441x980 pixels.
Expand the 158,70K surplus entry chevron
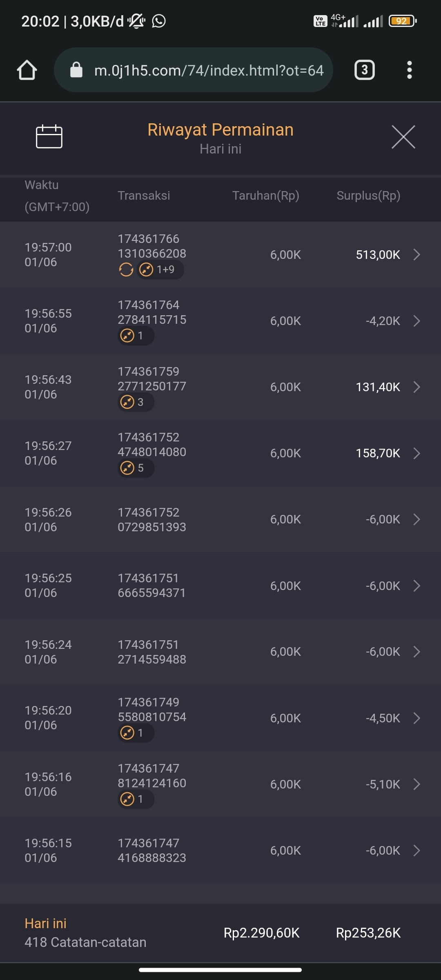pyautogui.click(x=416, y=453)
